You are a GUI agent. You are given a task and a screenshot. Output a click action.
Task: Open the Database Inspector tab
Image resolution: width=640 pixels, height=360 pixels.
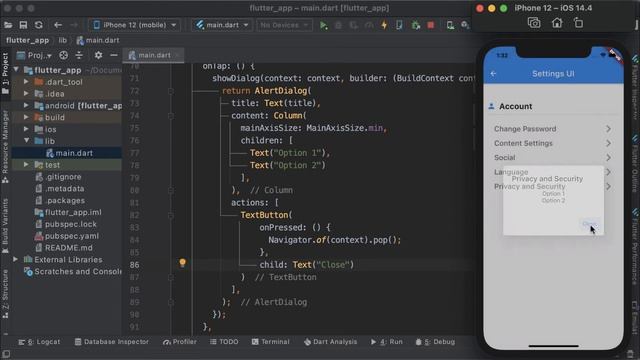111,342
